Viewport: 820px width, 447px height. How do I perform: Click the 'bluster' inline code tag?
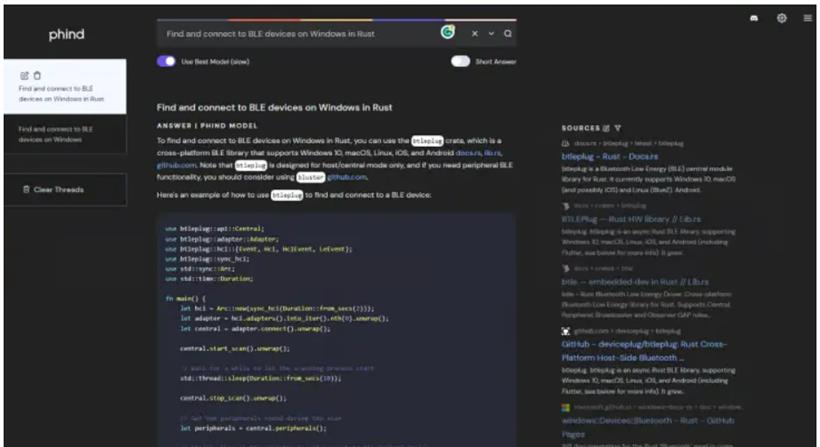[311, 177]
